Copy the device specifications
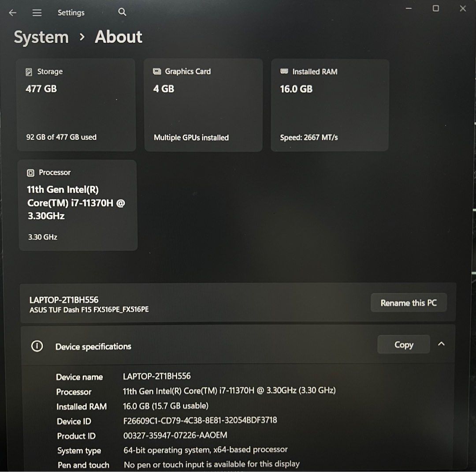476x472 pixels. 403,345
